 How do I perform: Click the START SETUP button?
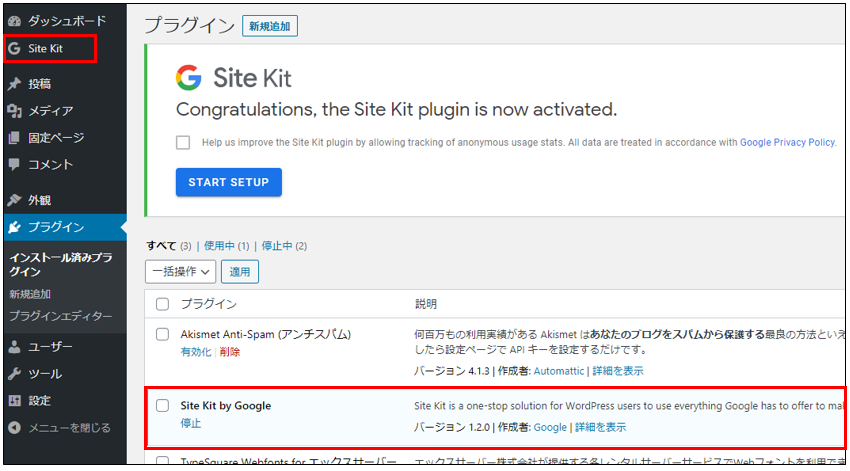(x=229, y=182)
